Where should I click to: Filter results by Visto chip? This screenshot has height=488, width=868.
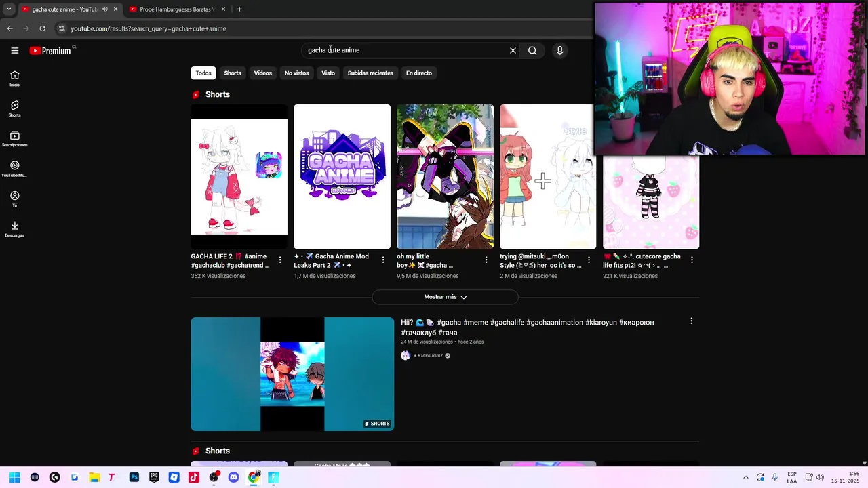[x=328, y=73]
